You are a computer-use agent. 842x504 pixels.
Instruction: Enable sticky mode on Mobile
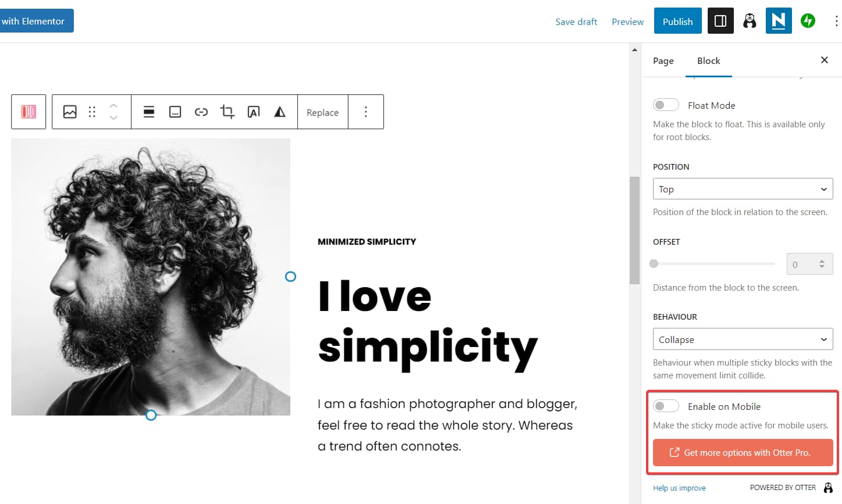pos(666,406)
